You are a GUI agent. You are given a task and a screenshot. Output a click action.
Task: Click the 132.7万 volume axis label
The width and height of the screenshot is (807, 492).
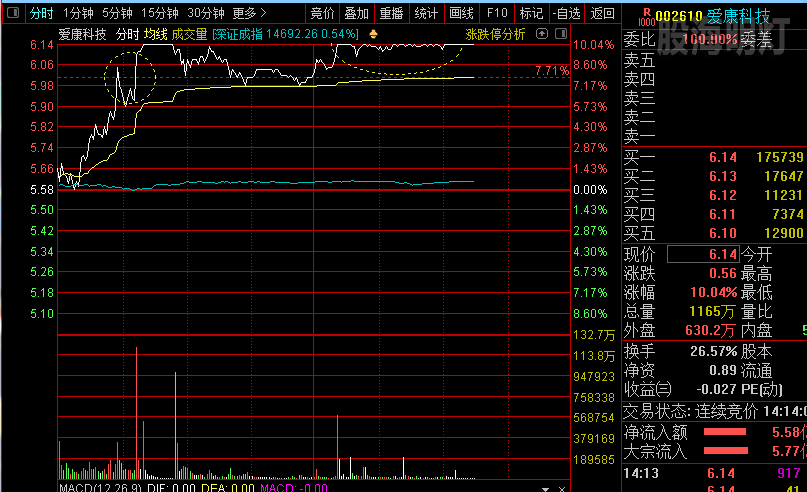coord(594,335)
